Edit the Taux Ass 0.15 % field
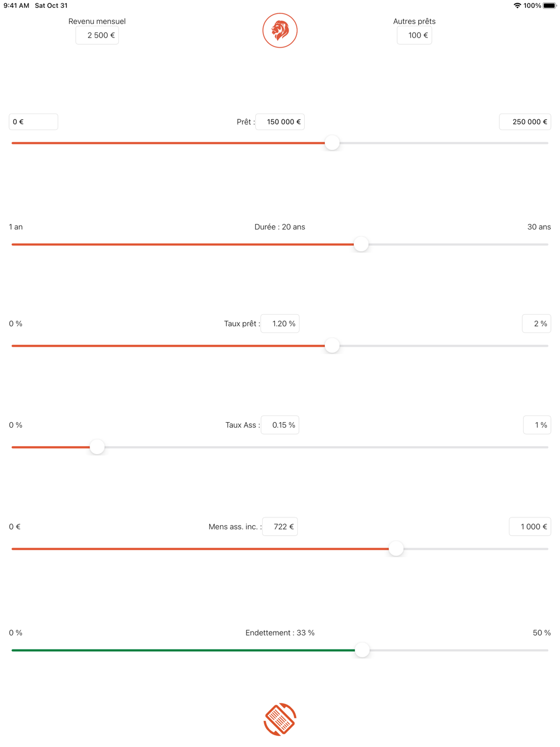 (x=280, y=425)
